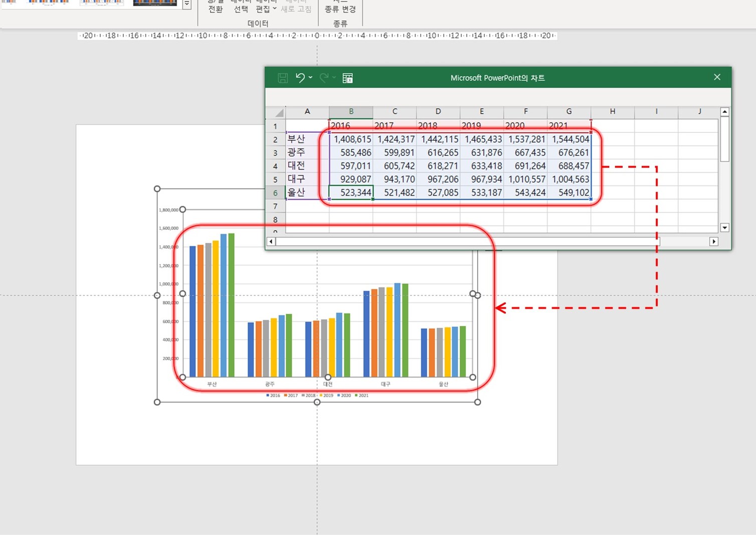Select row 6 header
This screenshot has width=756, height=535.
(275, 193)
